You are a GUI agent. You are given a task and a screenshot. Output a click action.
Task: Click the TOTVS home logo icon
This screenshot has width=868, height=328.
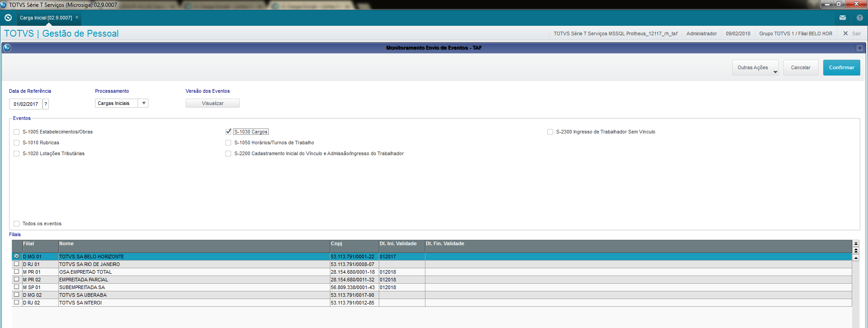click(x=8, y=18)
